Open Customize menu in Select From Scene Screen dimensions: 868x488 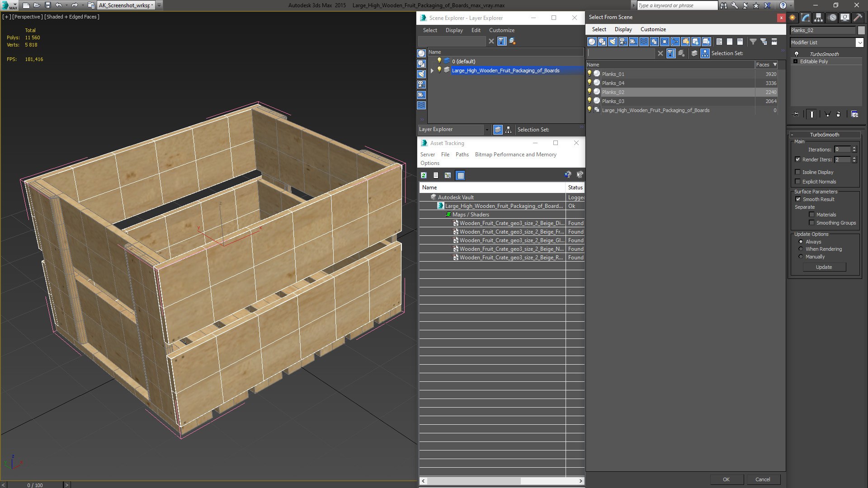(x=653, y=29)
